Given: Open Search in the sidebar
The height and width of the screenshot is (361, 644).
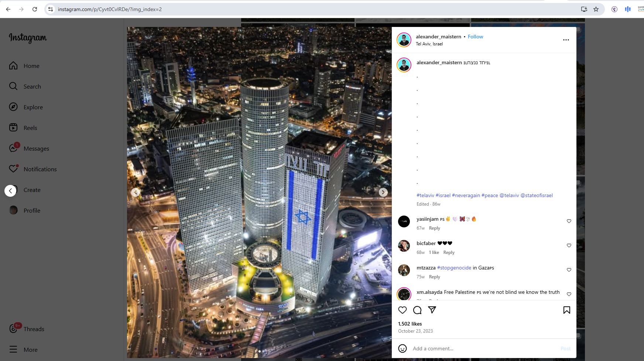Looking at the screenshot, I should point(32,86).
